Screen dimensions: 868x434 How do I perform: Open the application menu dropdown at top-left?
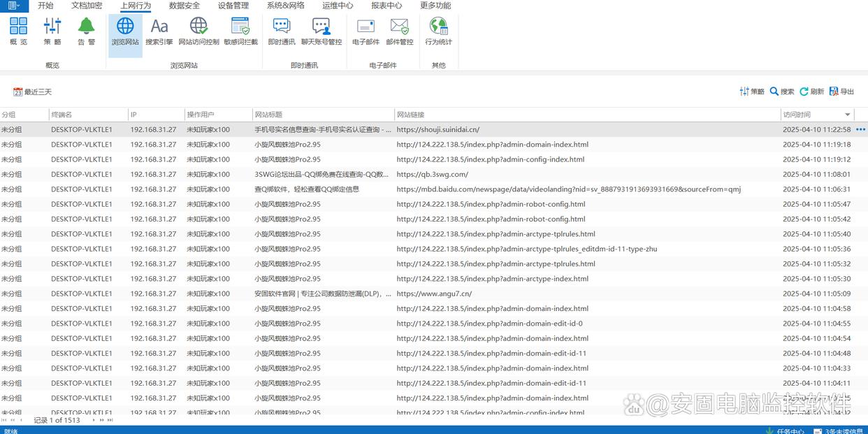pos(14,6)
